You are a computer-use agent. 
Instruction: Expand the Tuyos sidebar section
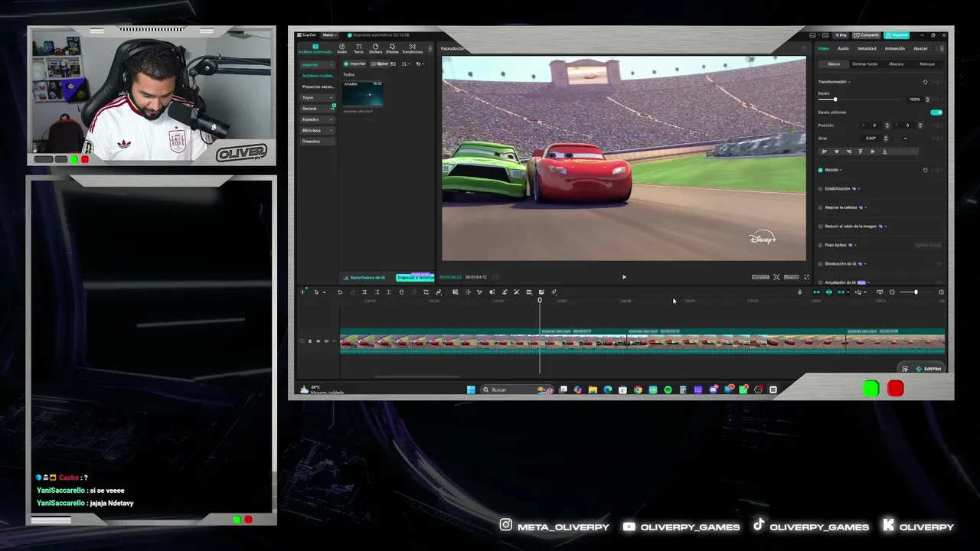click(x=317, y=98)
